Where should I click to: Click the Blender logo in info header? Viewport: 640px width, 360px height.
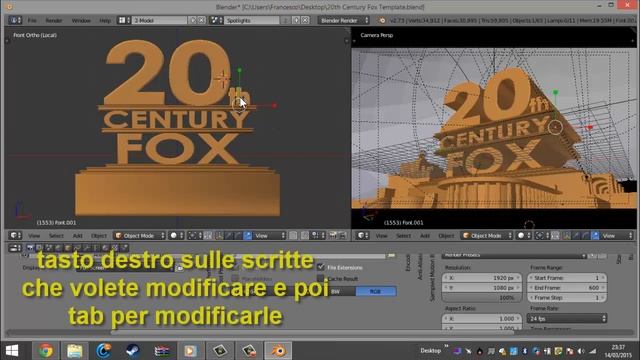pos(382,20)
